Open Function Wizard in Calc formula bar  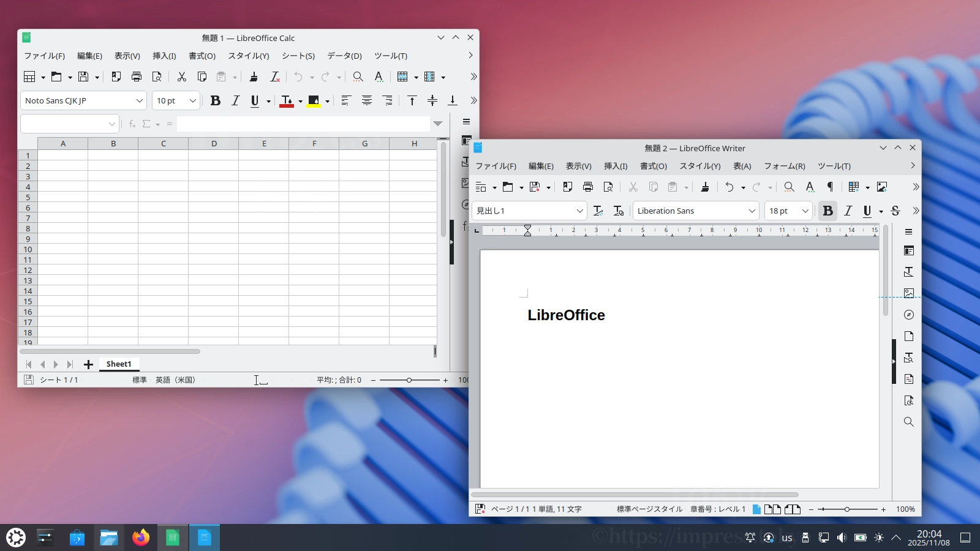tap(132, 124)
